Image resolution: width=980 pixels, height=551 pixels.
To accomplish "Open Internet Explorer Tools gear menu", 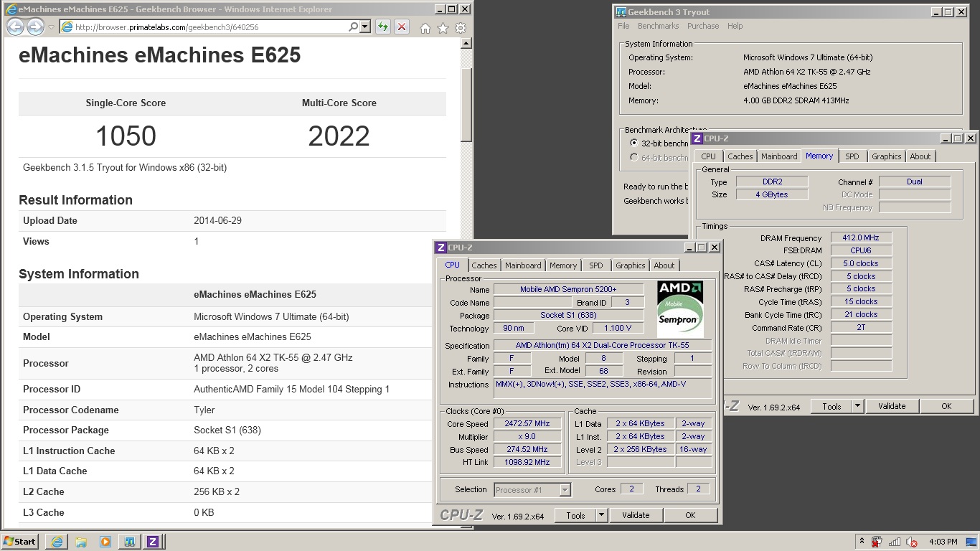I will 461,28.
